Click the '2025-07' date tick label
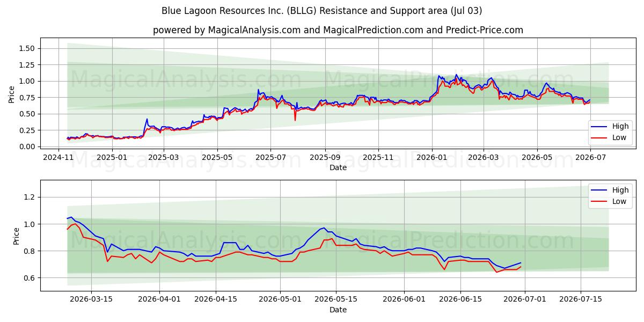 click(x=271, y=157)
